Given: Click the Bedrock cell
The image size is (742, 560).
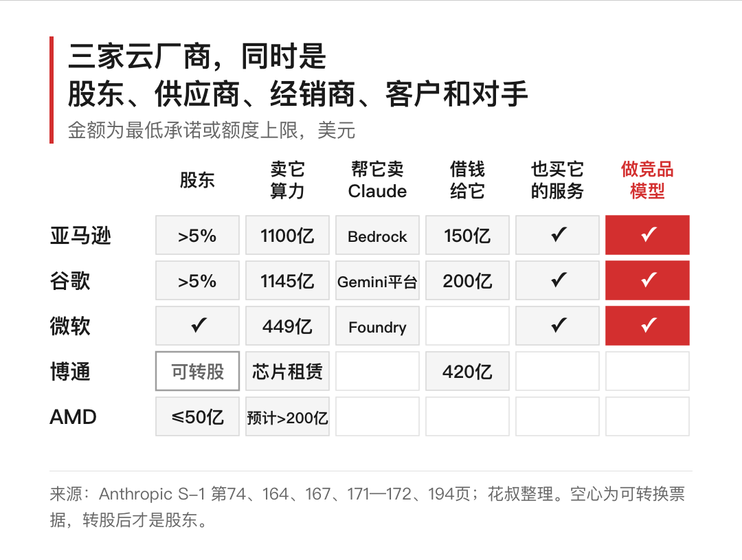Looking at the screenshot, I should pos(377,235).
